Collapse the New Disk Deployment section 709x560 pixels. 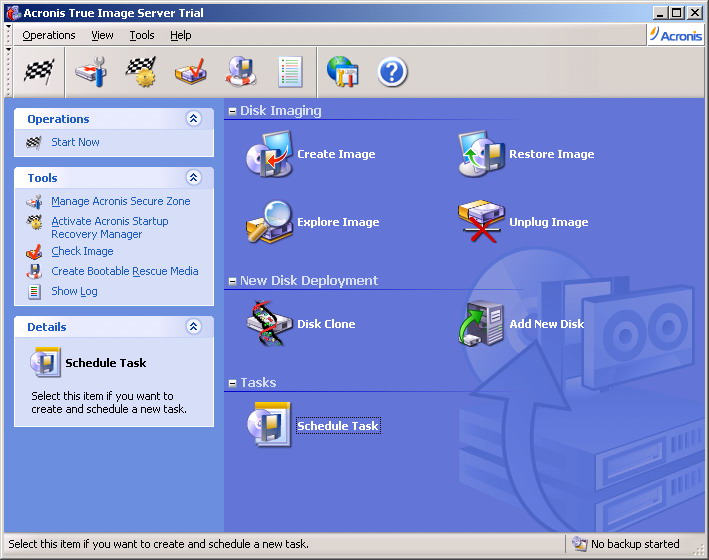(x=232, y=281)
